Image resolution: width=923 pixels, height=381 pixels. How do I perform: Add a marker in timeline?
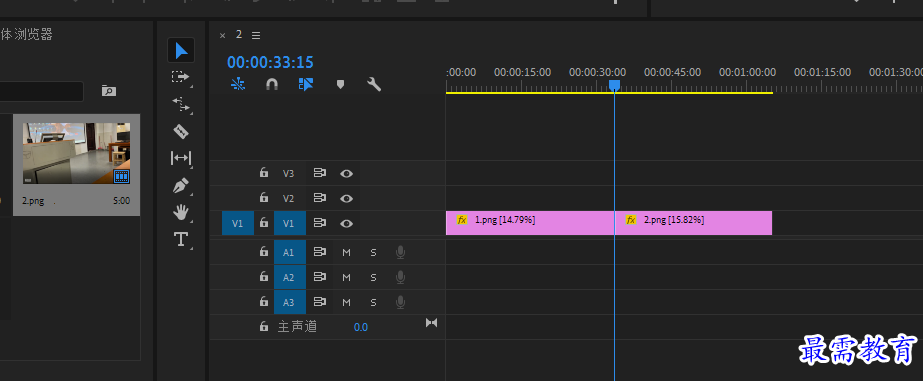tap(340, 85)
